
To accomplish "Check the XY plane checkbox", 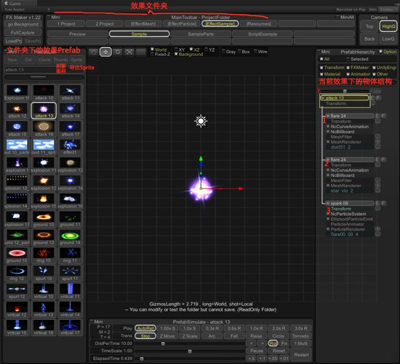I will (x=177, y=50).
